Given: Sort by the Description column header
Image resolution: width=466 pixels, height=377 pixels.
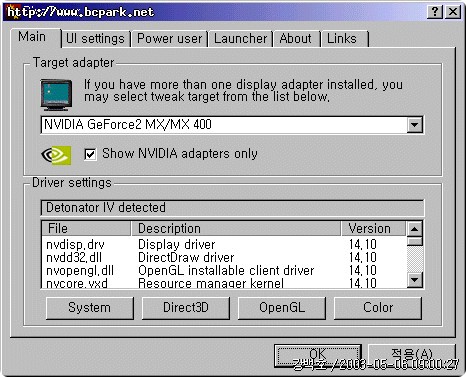Looking at the screenshot, I should point(236,229).
